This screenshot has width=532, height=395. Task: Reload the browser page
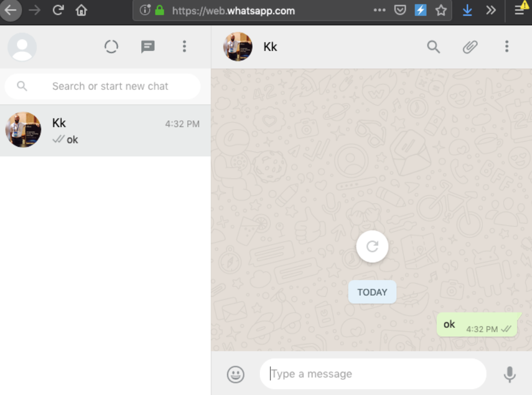click(58, 10)
